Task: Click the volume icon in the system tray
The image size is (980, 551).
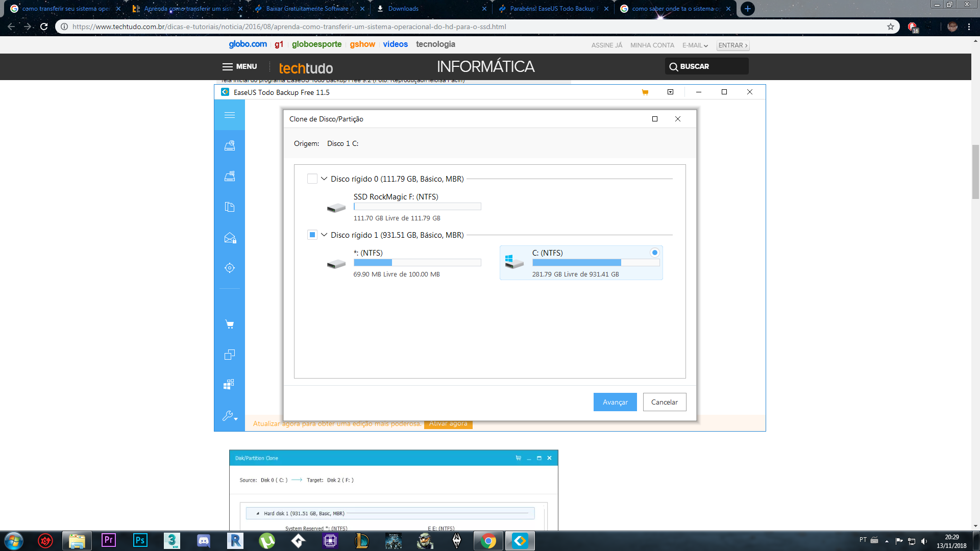Action: coord(924,541)
